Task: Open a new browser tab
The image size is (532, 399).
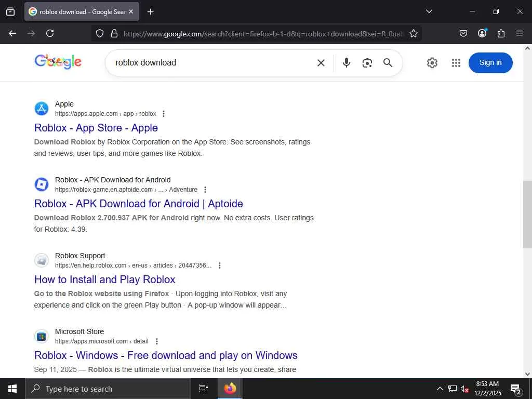Action: 150,12
